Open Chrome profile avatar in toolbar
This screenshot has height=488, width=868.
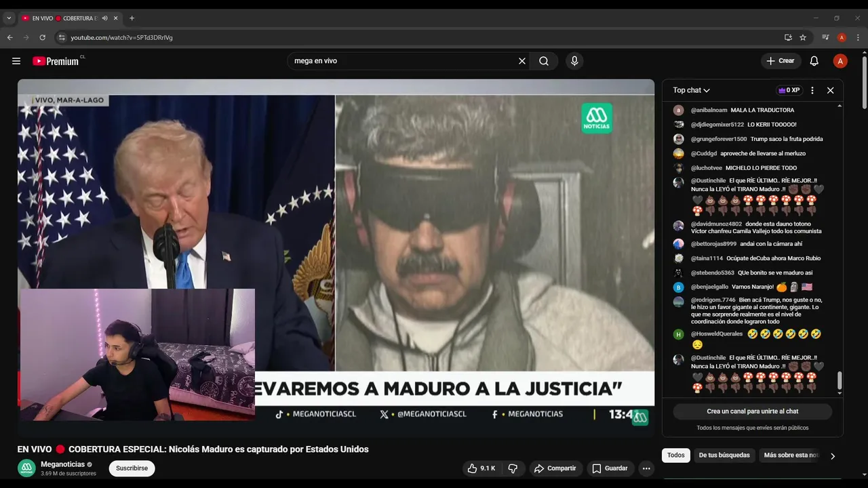(x=842, y=37)
